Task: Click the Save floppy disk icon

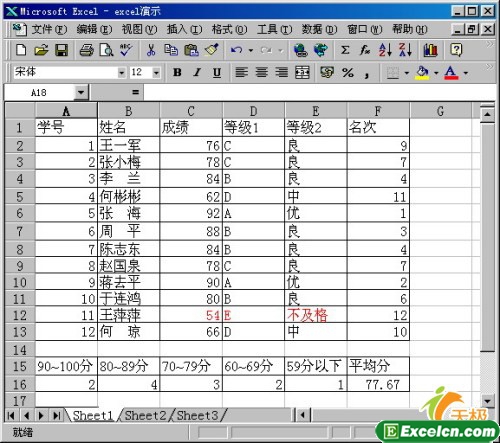Action: 61,50
